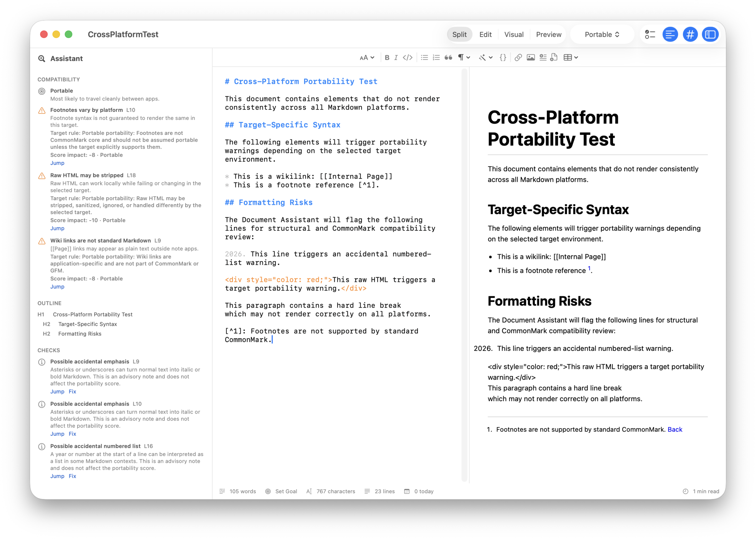This screenshot has width=756, height=539.
Task: Add a blockquote using the quote icon
Action: tap(448, 58)
